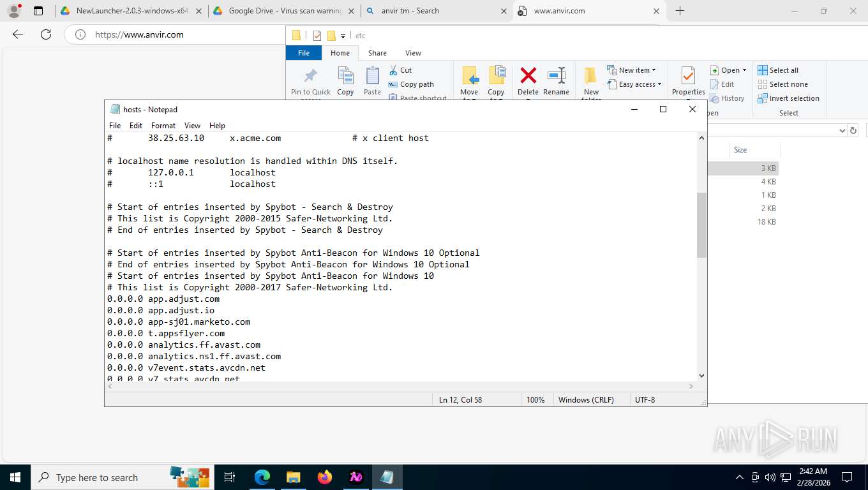This screenshot has height=490, width=868.
Task: View site information icon beside the URL
Action: pyautogui.click(x=80, y=34)
